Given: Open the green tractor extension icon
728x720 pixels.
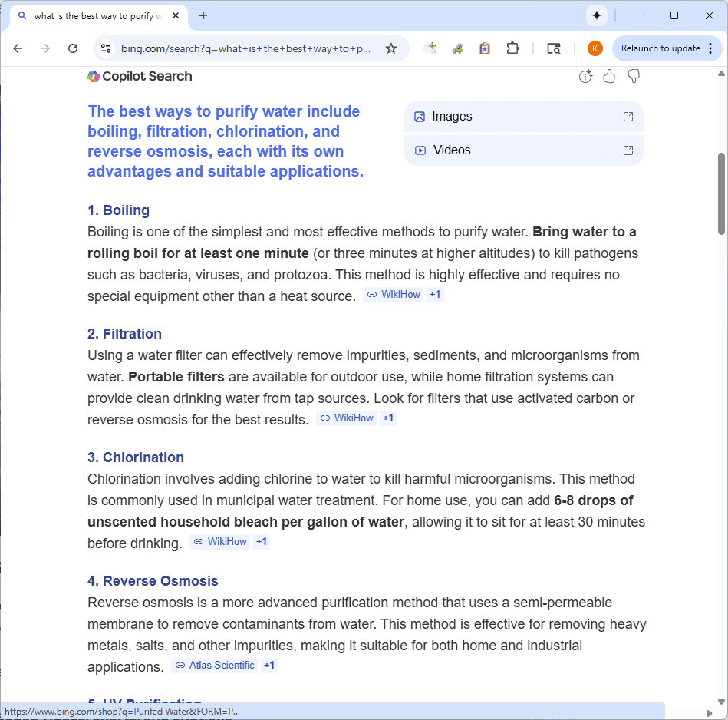Looking at the screenshot, I should pyautogui.click(x=457, y=48).
